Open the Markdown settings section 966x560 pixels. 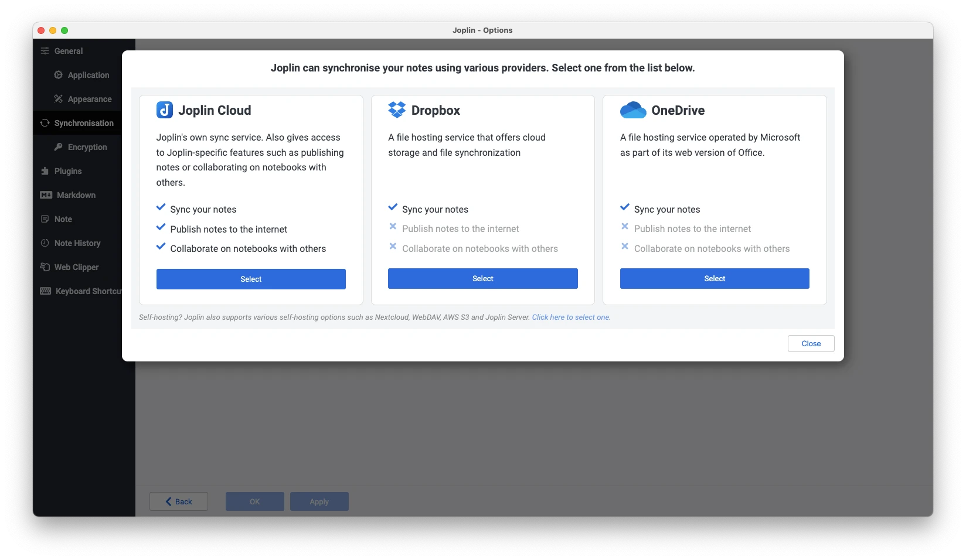(77, 195)
